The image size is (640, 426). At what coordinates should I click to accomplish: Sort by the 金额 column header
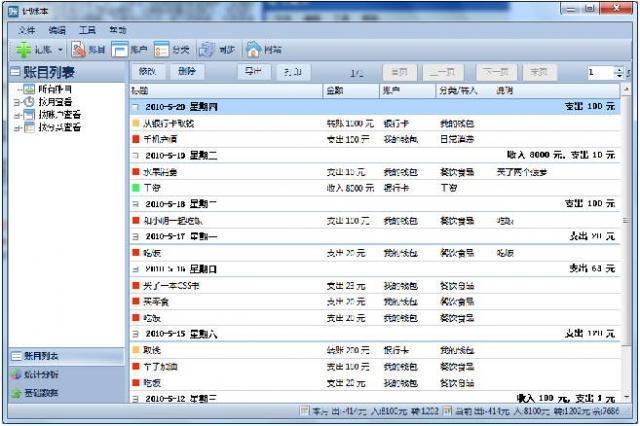pos(351,91)
